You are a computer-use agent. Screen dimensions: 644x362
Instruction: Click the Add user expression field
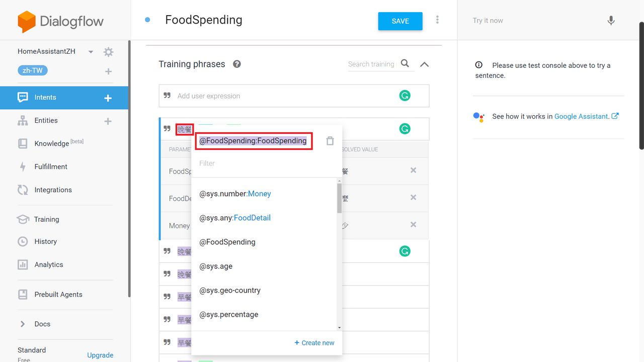coord(294,96)
